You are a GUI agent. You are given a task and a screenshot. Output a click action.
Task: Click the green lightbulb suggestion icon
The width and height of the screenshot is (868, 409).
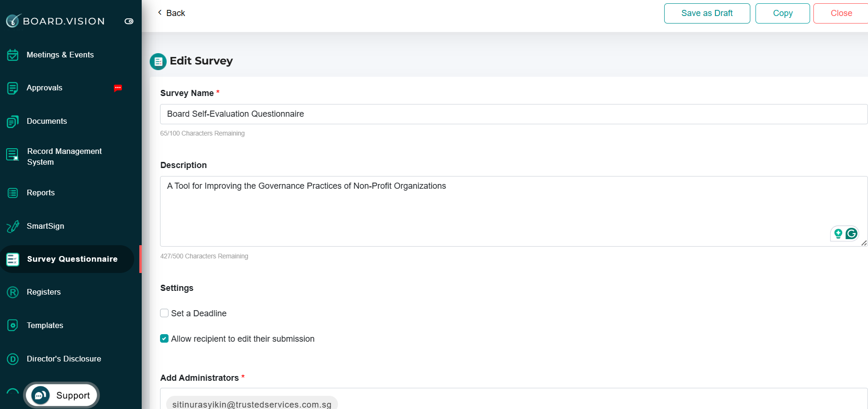[838, 233]
